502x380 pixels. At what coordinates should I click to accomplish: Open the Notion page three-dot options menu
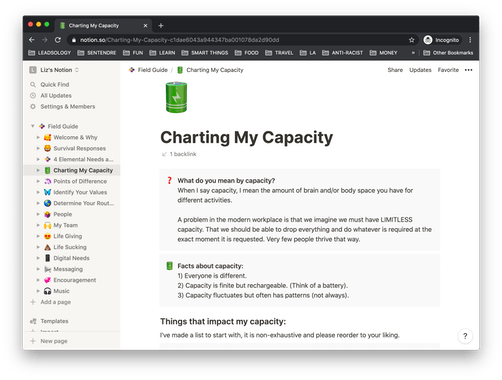click(x=468, y=70)
